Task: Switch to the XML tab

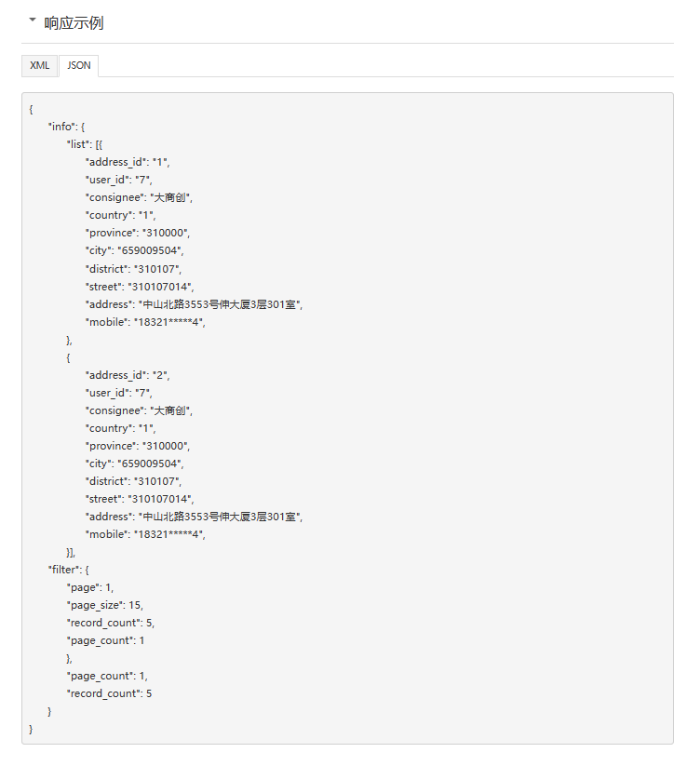Action: tap(40, 65)
